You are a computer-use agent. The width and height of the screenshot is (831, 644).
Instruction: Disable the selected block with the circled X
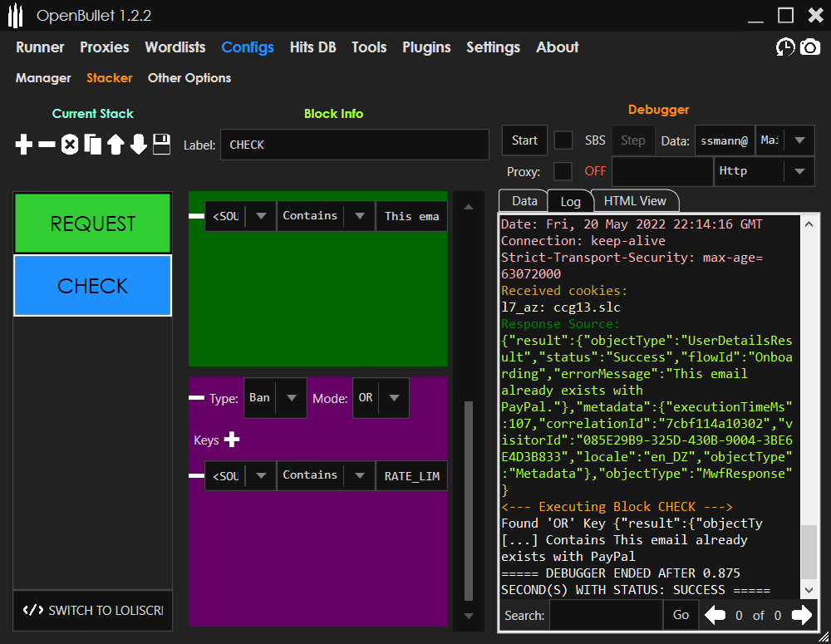tap(70, 144)
